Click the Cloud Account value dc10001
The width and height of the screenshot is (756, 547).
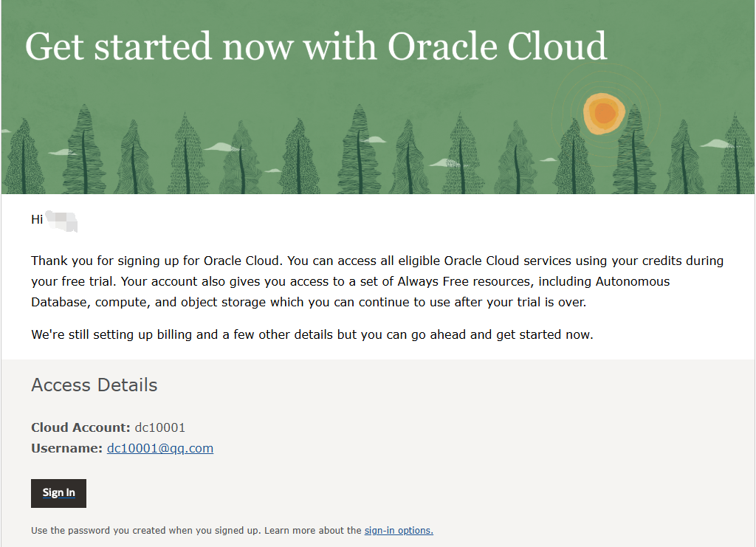click(160, 427)
